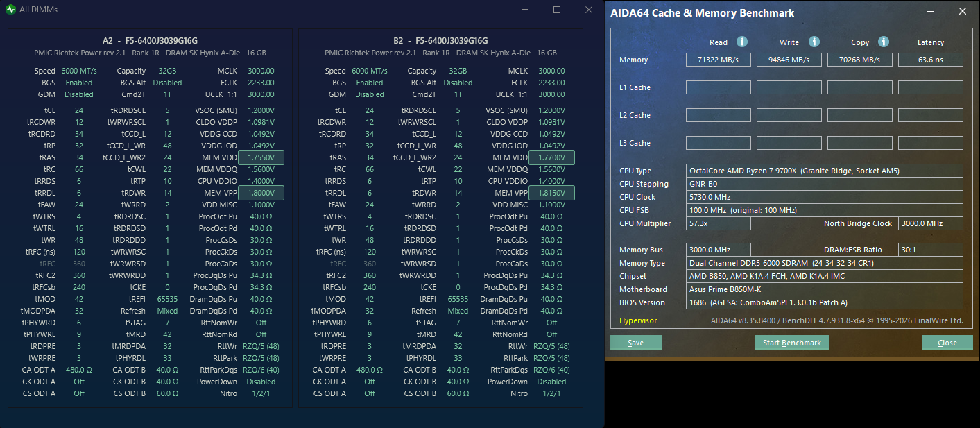Click the B2 - F5-6400J3039G16G module header
Viewport: 980px width, 428px height.
tap(440, 41)
